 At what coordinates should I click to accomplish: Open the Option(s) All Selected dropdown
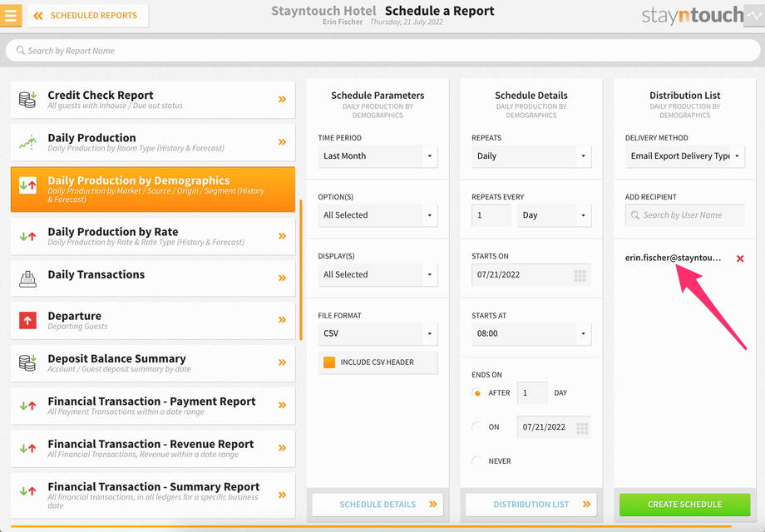[378, 215]
